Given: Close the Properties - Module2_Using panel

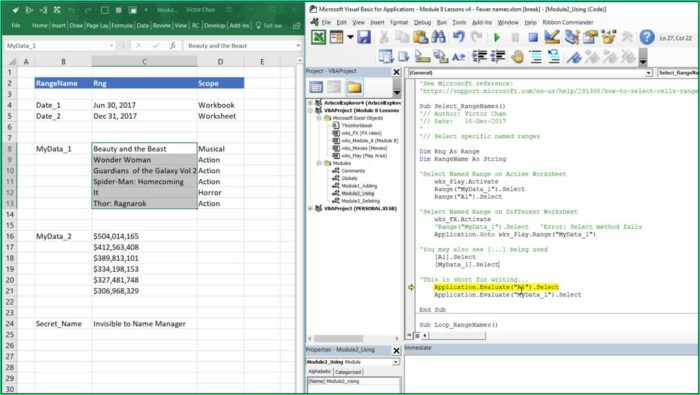Looking at the screenshot, I should click(396, 351).
